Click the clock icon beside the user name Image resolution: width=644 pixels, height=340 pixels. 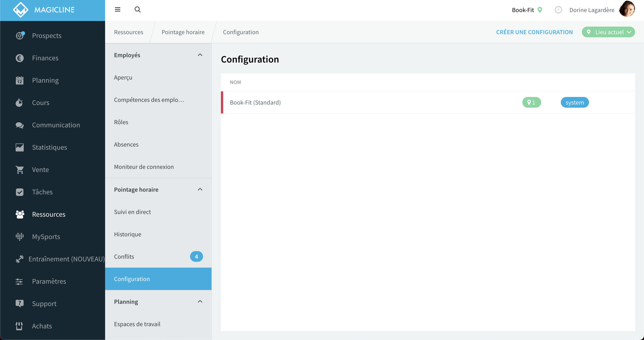[558, 10]
